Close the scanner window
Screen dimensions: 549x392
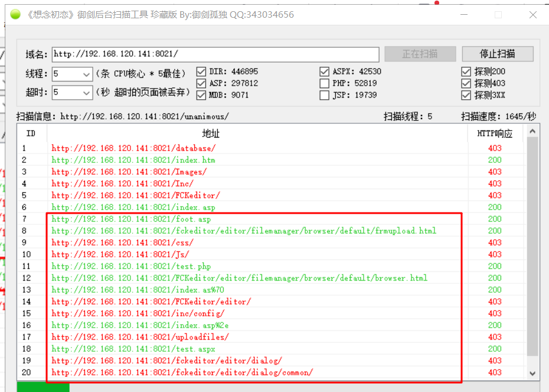(533, 15)
